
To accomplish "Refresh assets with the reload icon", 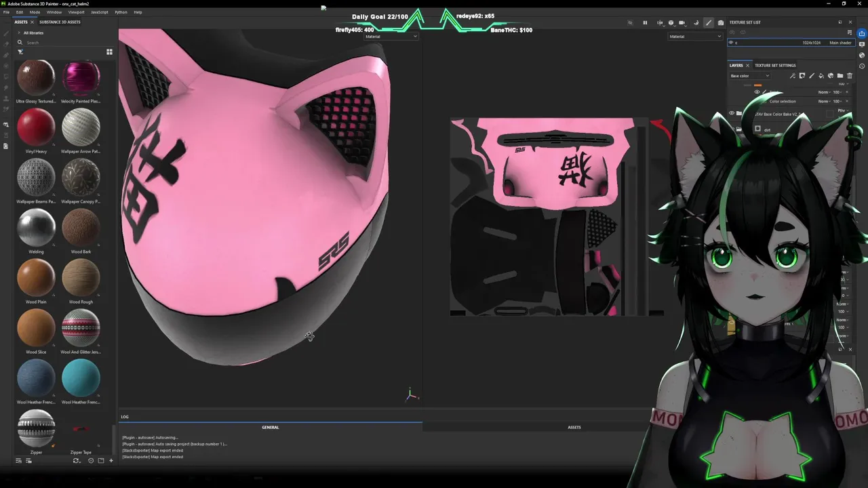I will (76, 461).
